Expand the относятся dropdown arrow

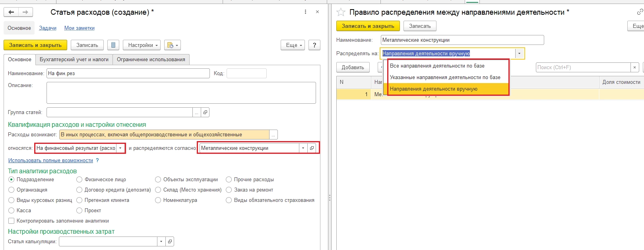click(x=120, y=148)
